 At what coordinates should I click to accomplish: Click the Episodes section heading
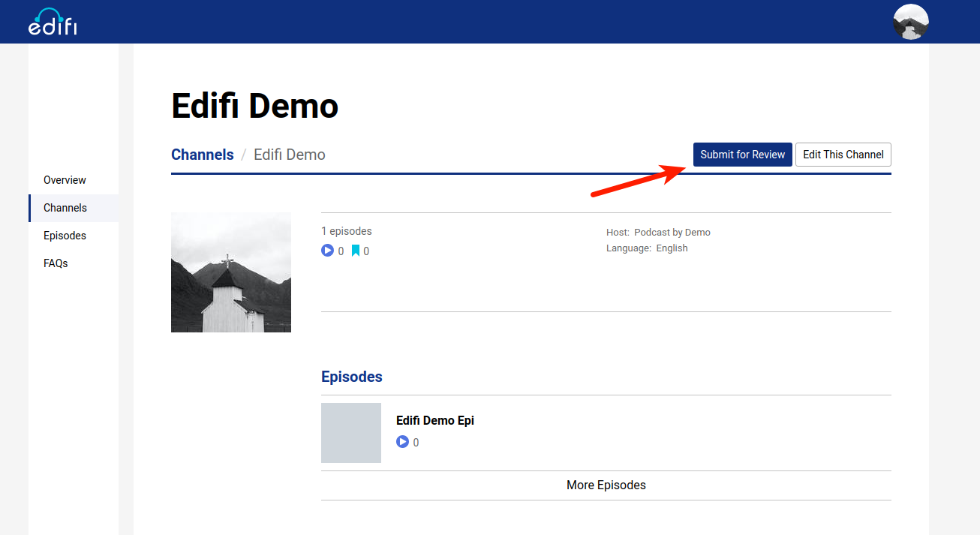[x=352, y=377]
